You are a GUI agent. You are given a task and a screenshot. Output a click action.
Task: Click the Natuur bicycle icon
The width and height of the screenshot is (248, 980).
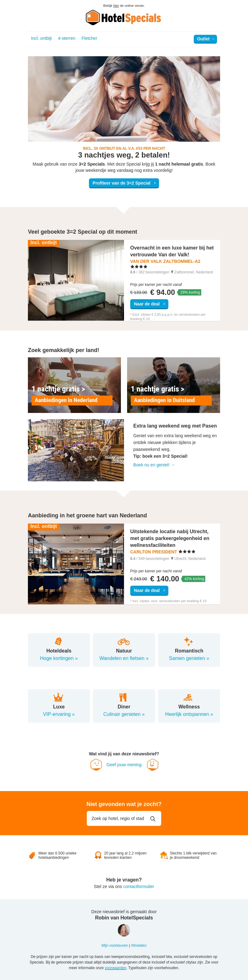click(x=124, y=641)
